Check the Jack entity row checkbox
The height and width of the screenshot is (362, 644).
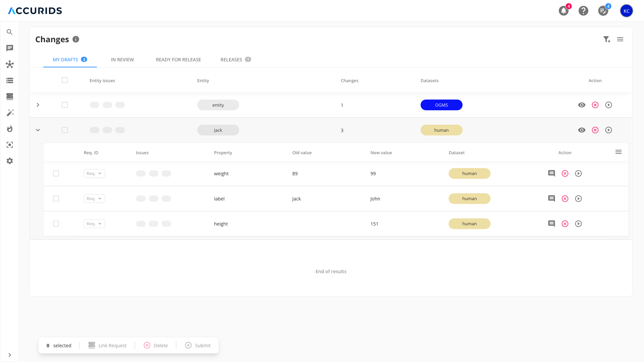65,130
